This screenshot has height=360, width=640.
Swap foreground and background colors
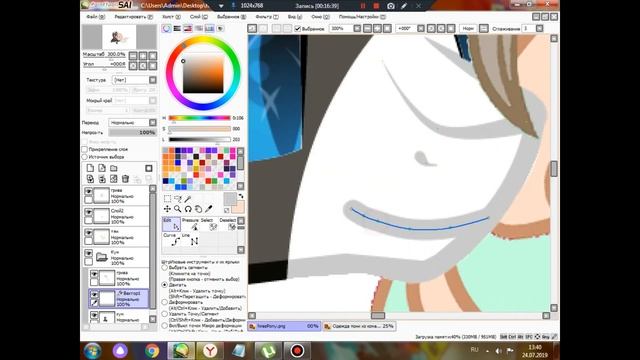coord(241,196)
